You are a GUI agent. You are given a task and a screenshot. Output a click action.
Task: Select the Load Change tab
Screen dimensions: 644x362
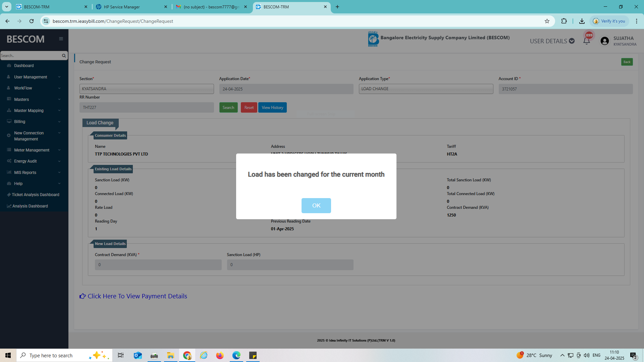(100, 123)
